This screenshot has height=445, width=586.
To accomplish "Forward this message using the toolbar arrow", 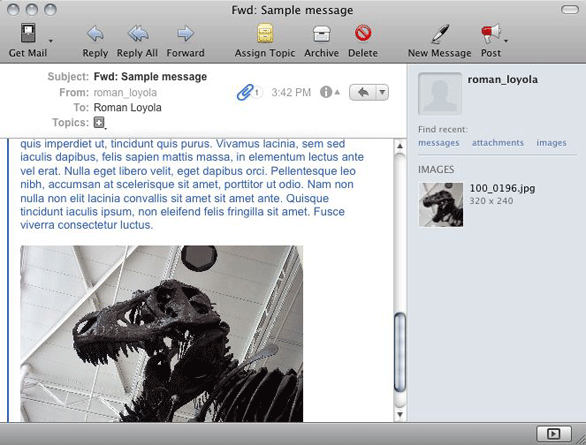I will click(x=185, y=34).
